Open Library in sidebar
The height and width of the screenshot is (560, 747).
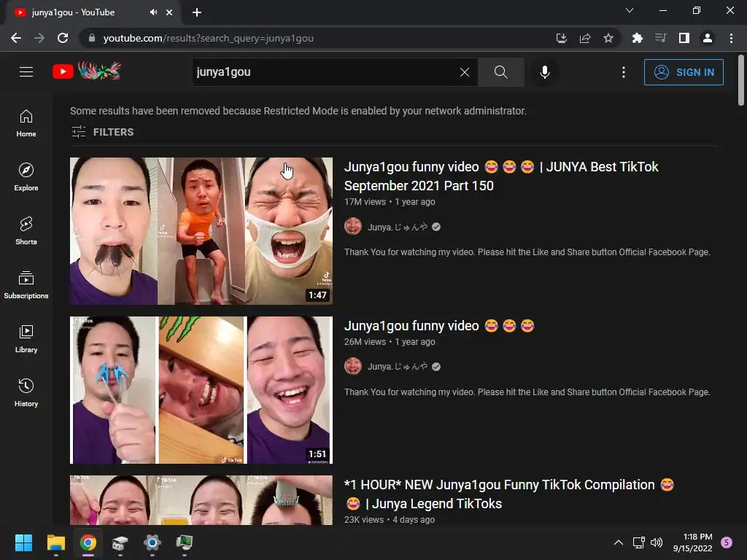coord(26,338)
